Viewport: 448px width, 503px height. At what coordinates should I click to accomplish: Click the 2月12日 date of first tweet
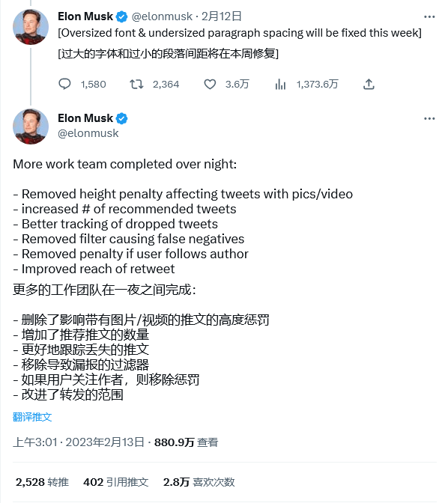click(221, 16)
